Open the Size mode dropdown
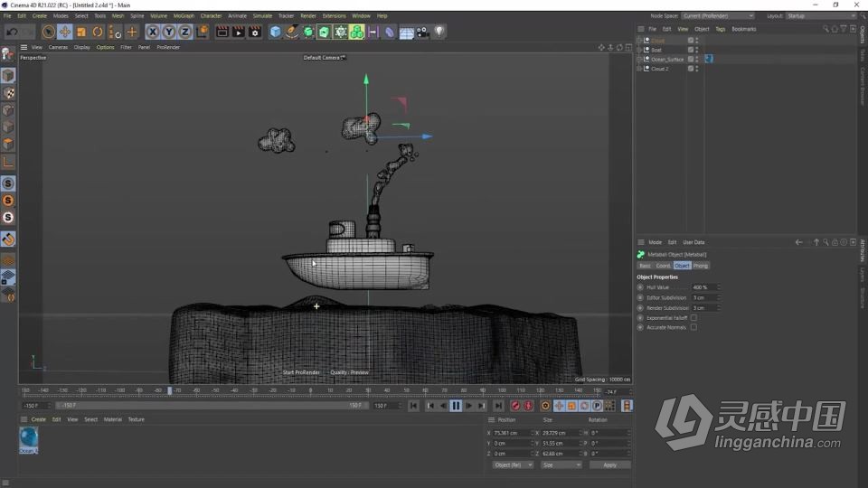Screen dimensions: 868x488 pyautogui.click(x=561, y=465)
